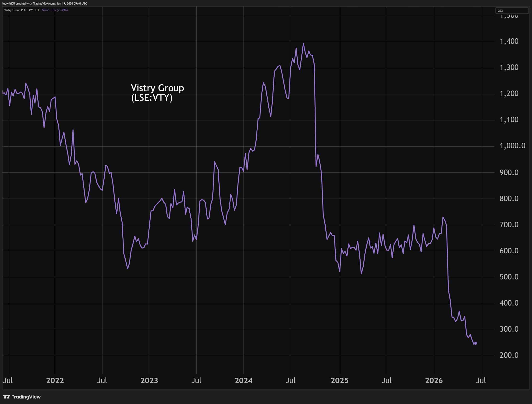
Task: Click the 300.0 price axis label
Action: coord(509,329)
